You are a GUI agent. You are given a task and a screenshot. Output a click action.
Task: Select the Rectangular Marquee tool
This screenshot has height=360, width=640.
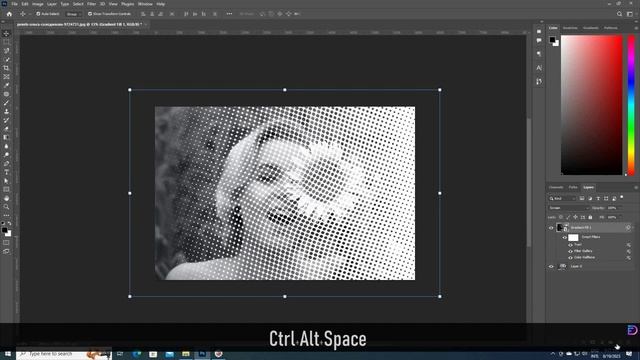tap(6, 42)
